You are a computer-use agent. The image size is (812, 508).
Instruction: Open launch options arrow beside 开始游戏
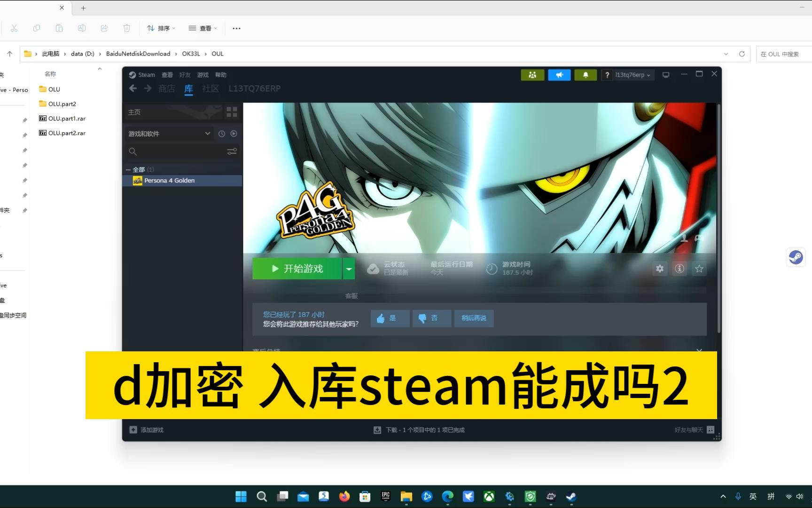click(349, 269)
